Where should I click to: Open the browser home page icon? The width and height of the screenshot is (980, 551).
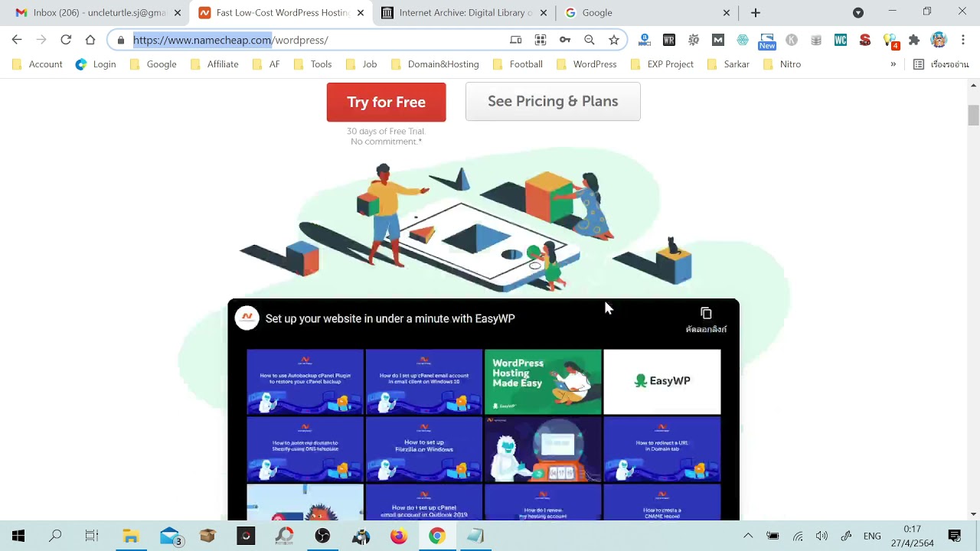[90, 40]
